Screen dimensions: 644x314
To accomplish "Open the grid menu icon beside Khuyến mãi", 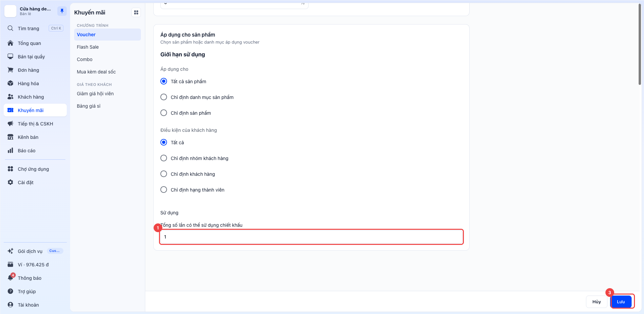I will (136, 12).
